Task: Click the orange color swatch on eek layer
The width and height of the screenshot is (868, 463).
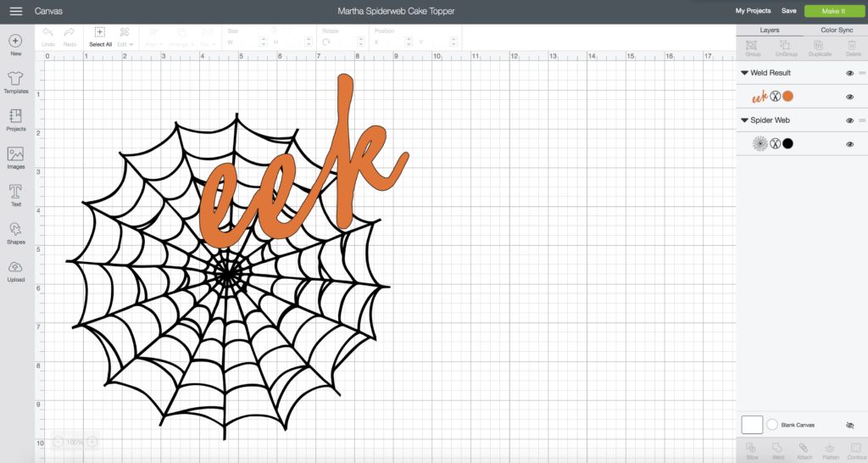Action: (787, 97)
